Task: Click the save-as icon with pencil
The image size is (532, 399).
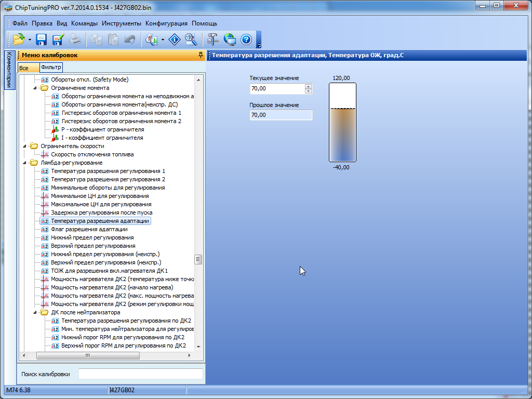Action: pyautogui.click(x=58, y=39)
